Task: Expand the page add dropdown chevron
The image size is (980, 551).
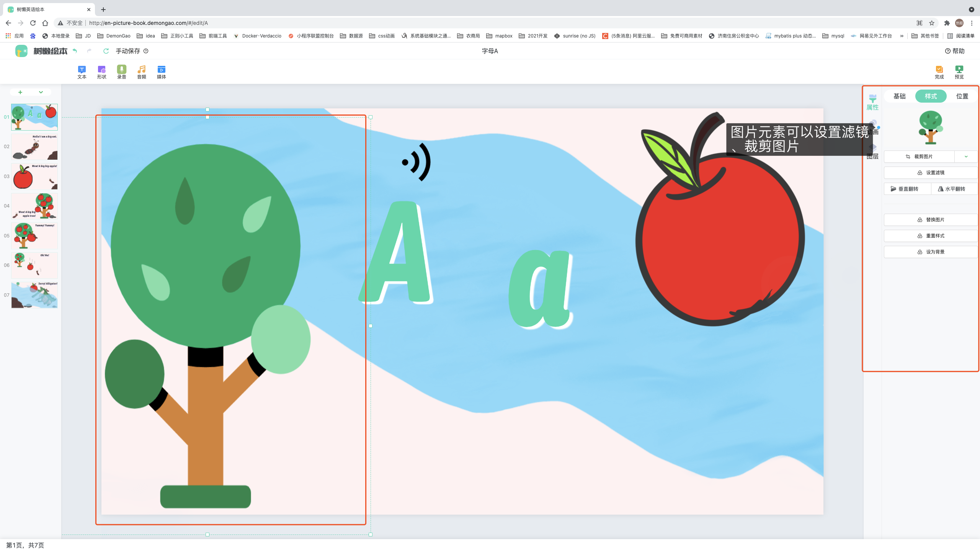Action: coord(41,92)
